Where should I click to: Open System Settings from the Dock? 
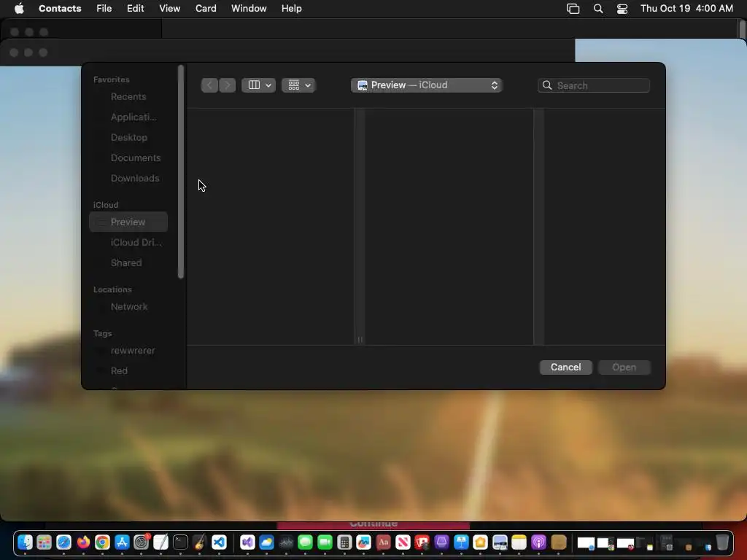(142, 542)
